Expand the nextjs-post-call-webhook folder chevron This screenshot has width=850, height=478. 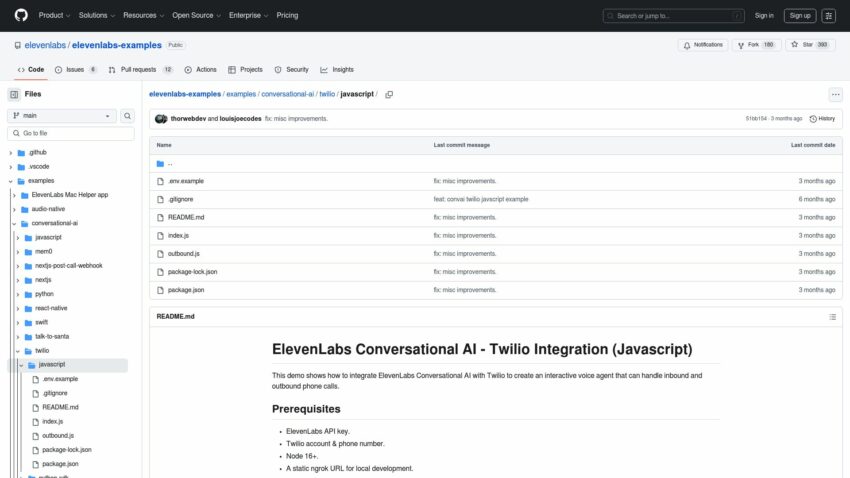click(18, 266)
